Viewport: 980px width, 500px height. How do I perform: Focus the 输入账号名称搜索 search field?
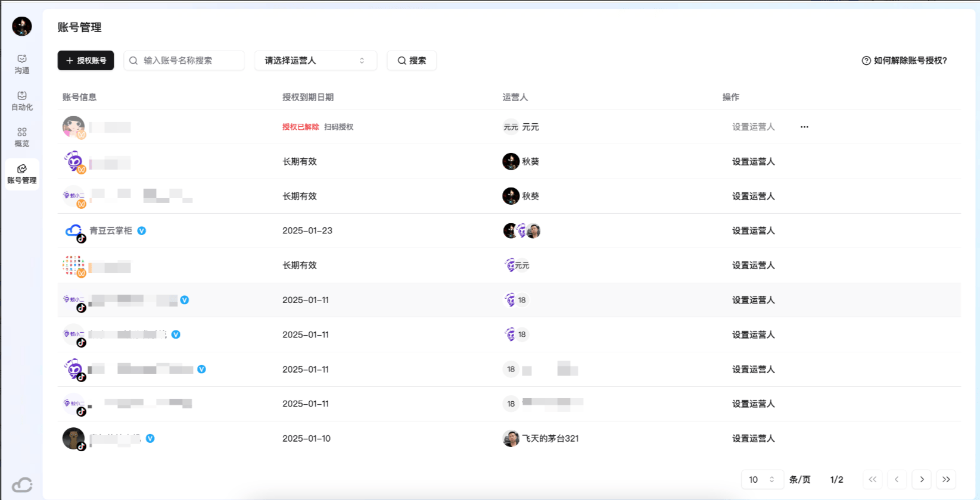coord(184,61)
